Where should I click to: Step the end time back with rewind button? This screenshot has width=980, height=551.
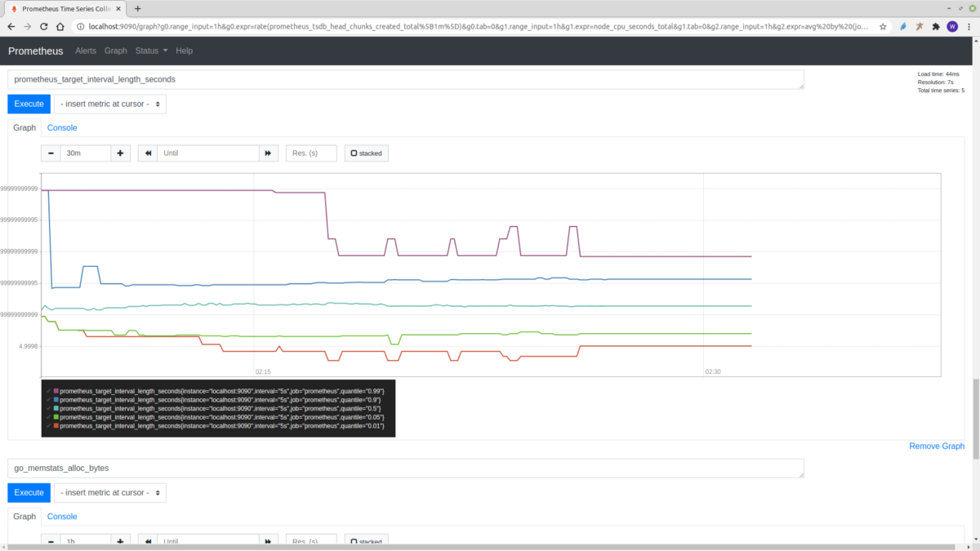(148, 153)
